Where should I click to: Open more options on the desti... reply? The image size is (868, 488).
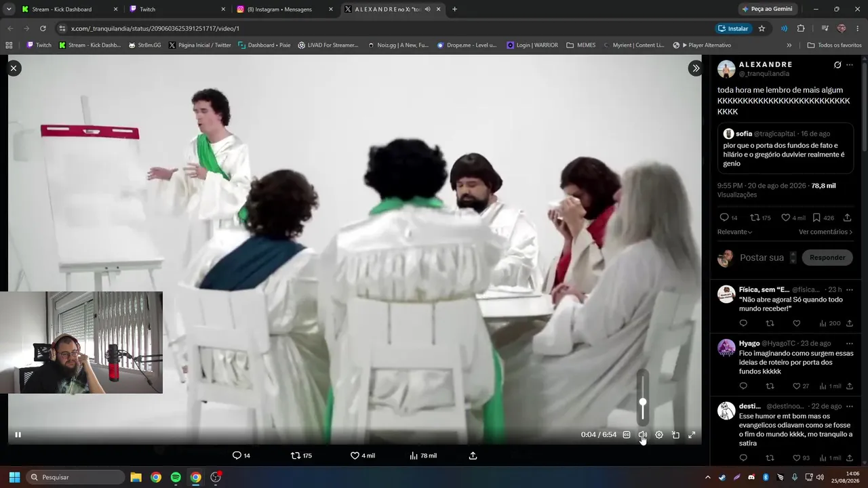pyautogui.click(x=850, y=406)
